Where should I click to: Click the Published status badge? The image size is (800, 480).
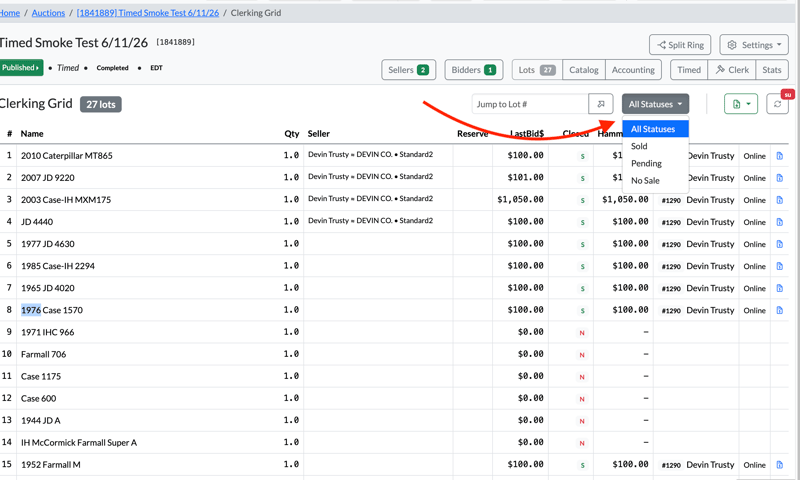pyautogui.click(x=20, y=68)
